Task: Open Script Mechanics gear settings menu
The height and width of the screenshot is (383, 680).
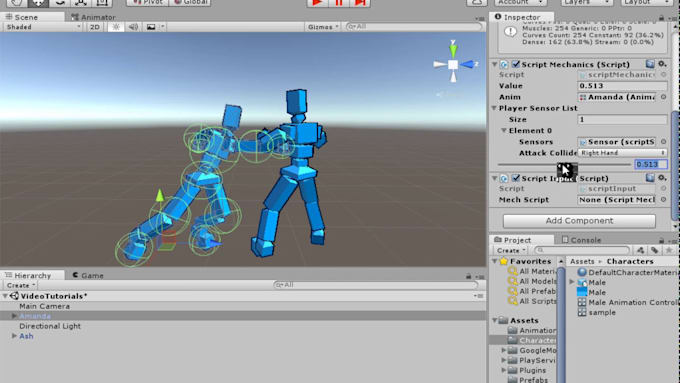Action: pyautogui.click(x=662, y=64)
